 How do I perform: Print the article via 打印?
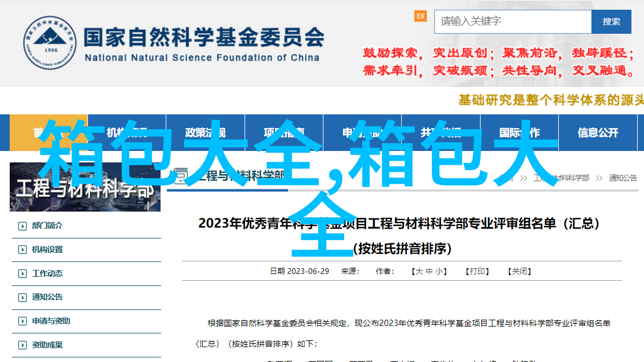[x=477, y=271]
